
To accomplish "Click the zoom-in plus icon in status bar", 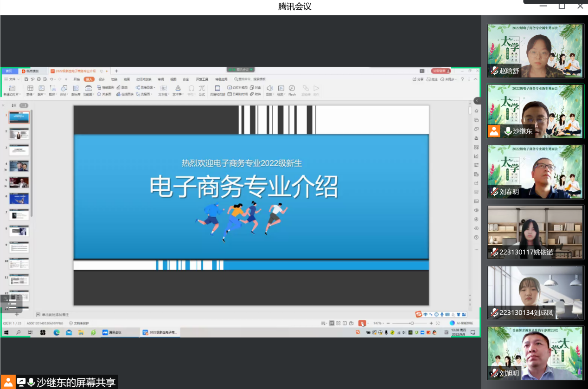I will tap(431, 323).
